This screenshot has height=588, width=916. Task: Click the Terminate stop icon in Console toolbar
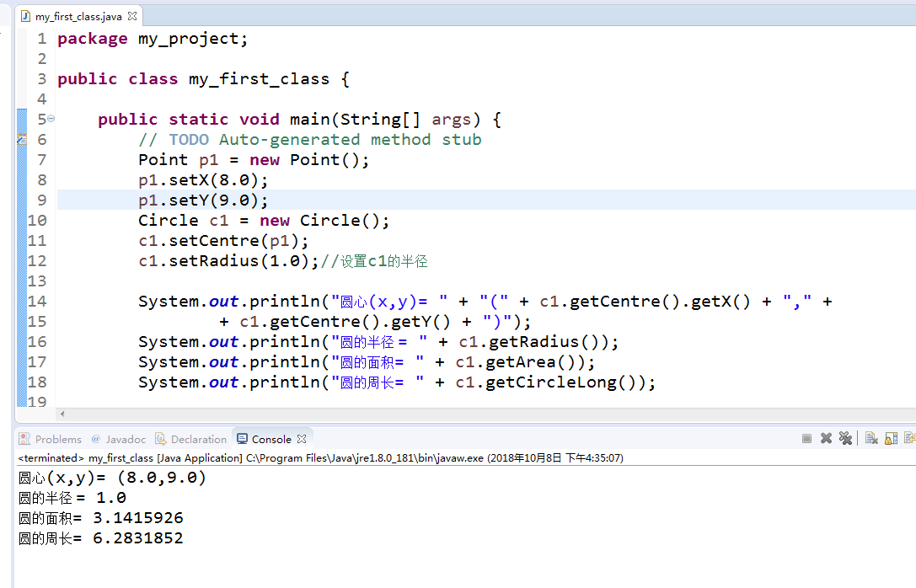[x=806, y=439]
